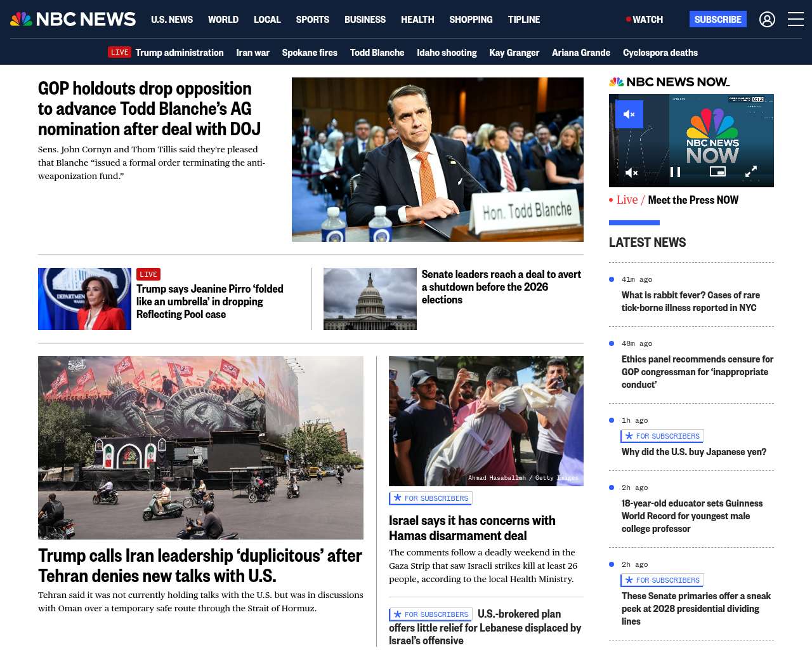Open the Capitol building thumbnail

point(370,299)
